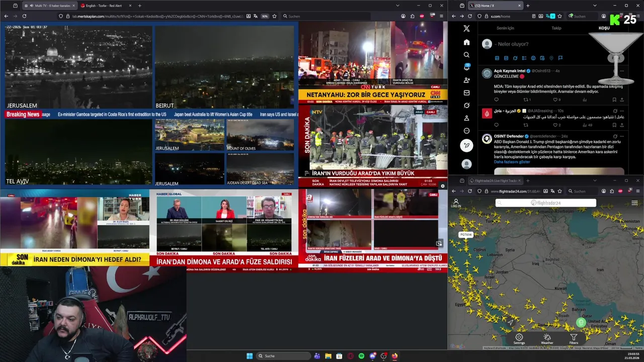Open Flightradar24 Filters button
The height and width of the screenshot is (362, 644).
click(574, 339)
